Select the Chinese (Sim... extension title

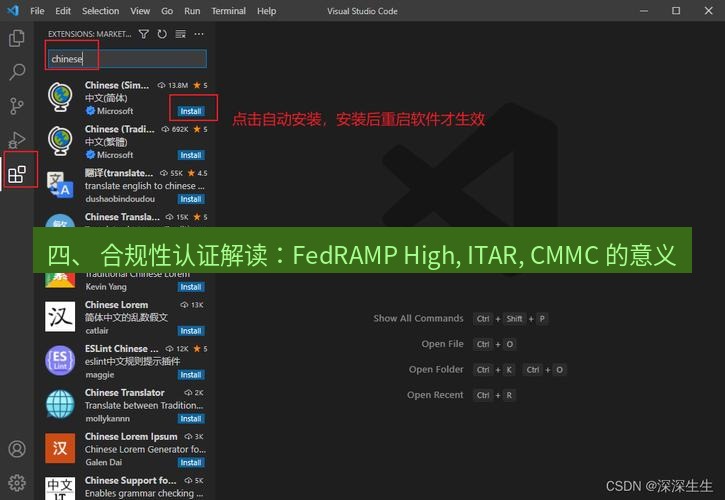117,85
